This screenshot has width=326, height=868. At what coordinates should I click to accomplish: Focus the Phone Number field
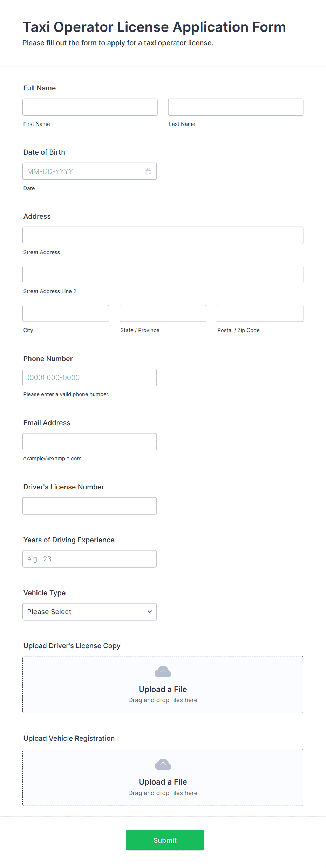[90, 378]
